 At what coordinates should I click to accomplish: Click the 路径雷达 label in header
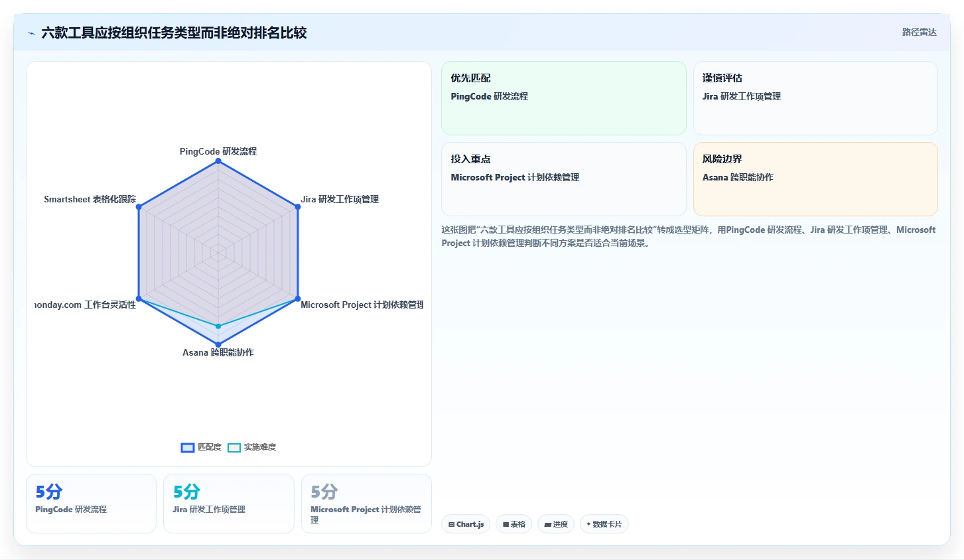click(919, 32)
